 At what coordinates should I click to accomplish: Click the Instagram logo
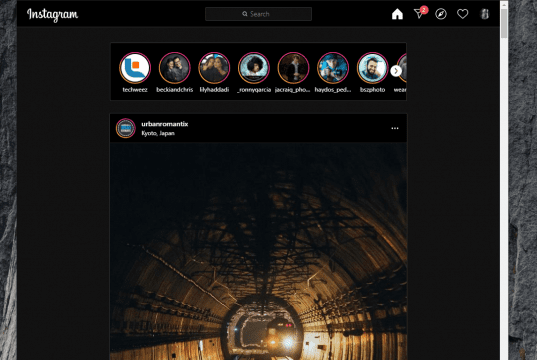52,15
